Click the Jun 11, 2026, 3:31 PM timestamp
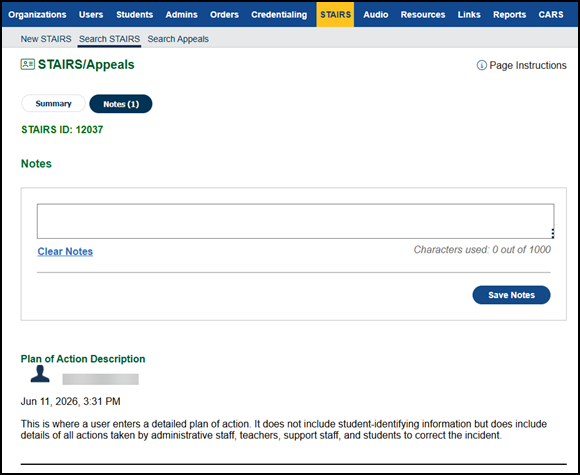The width and height of the screenshot is (580, 475). click(x=71, y=401)
